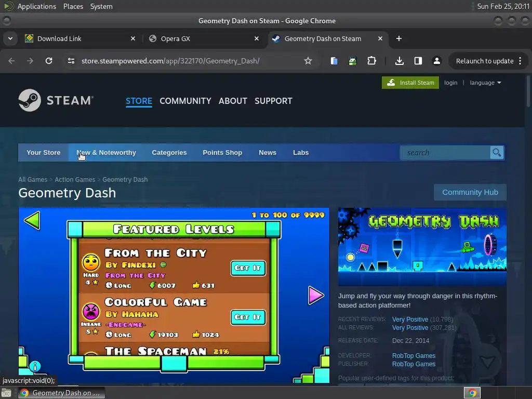The width and height of the screenshot is (532, 399).
Task: Close the Download Link tab
Action: point(133,38)
